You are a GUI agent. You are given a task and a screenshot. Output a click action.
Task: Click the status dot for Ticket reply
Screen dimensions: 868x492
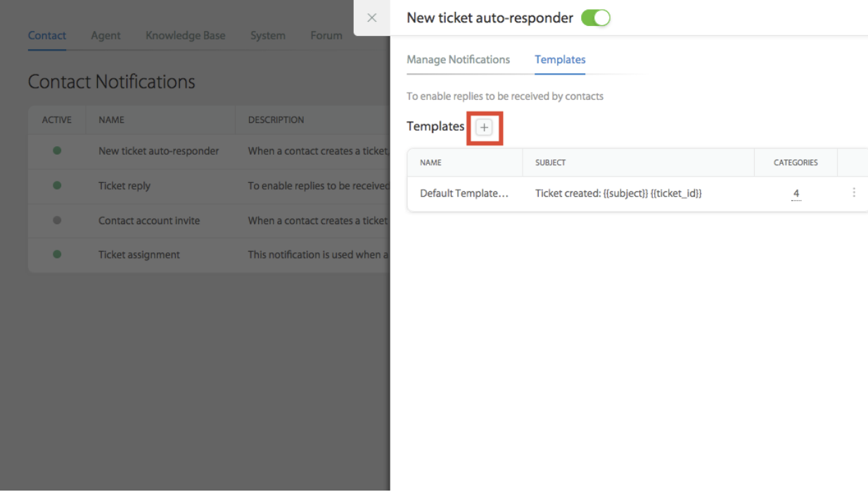point(57,186)
